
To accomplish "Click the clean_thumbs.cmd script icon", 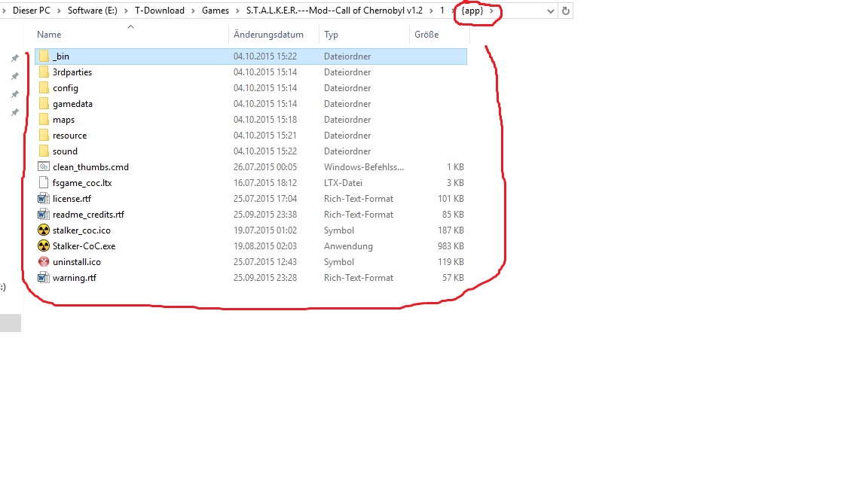I will click(x=44, y=166).
